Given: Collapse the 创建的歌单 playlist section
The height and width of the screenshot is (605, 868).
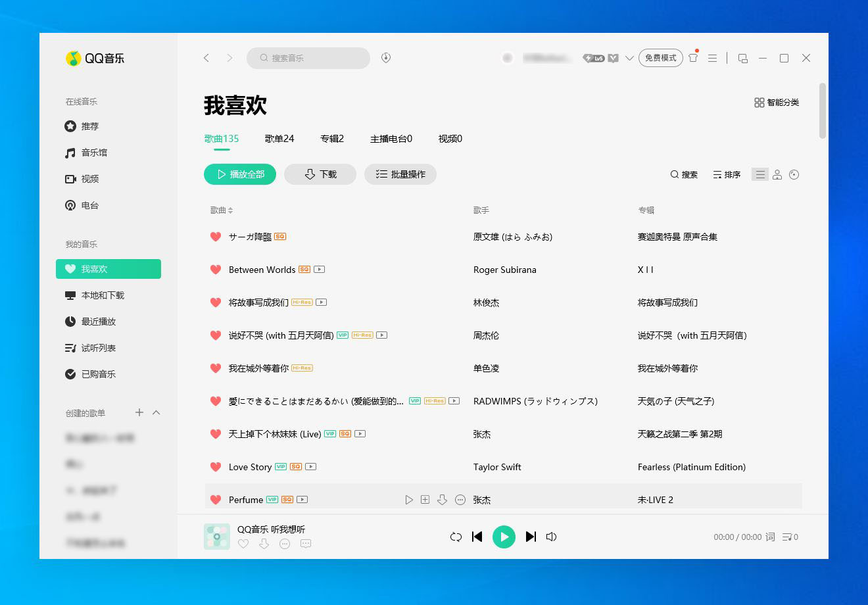Looking at the screenshot, I should click(156, 413).
